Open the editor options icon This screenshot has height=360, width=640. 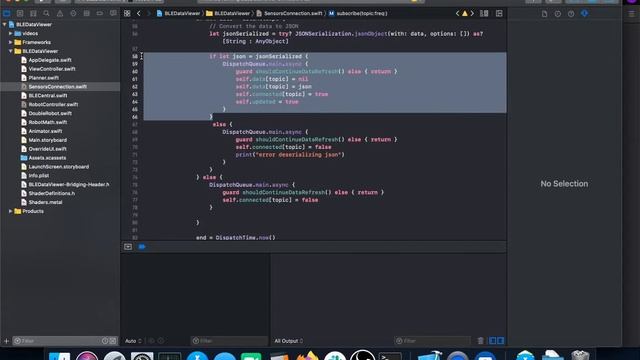pos(484,13)
